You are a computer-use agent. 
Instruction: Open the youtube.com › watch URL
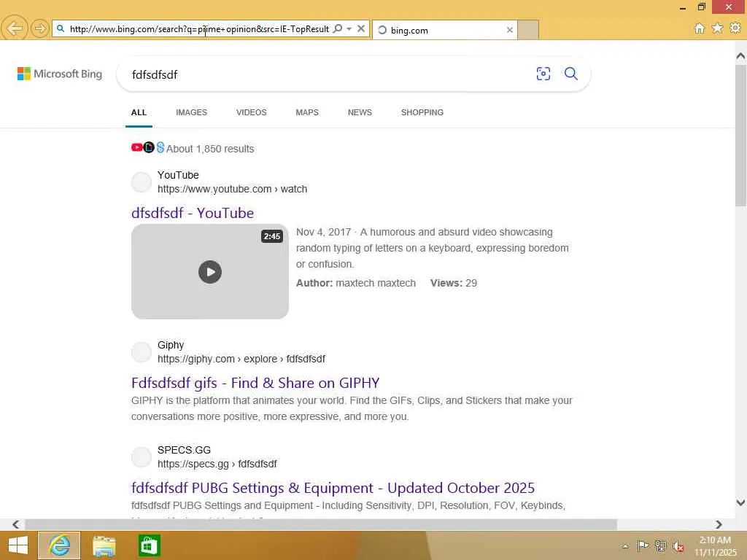click(x=232, y=189)
